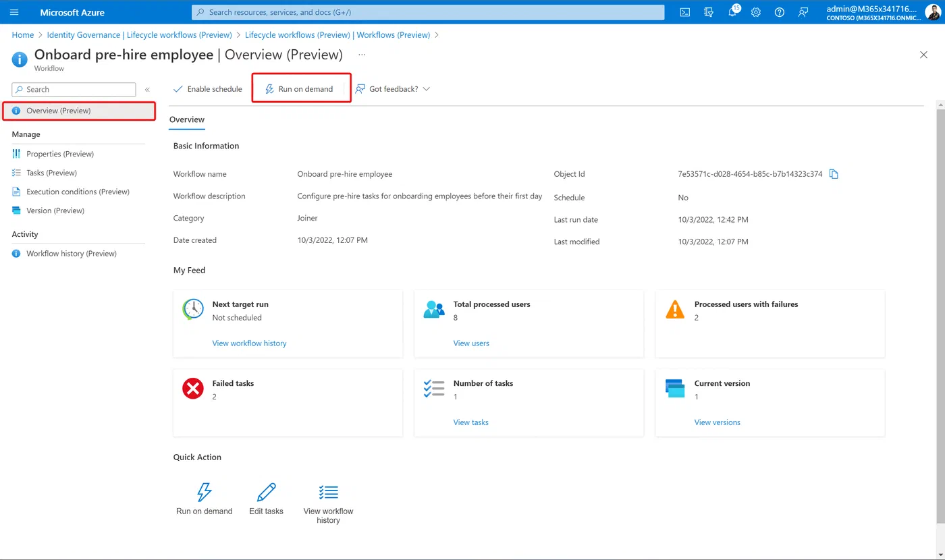Click the View workflow history link
The height and width of the screenshot is (560, 945).
point(249,343)
